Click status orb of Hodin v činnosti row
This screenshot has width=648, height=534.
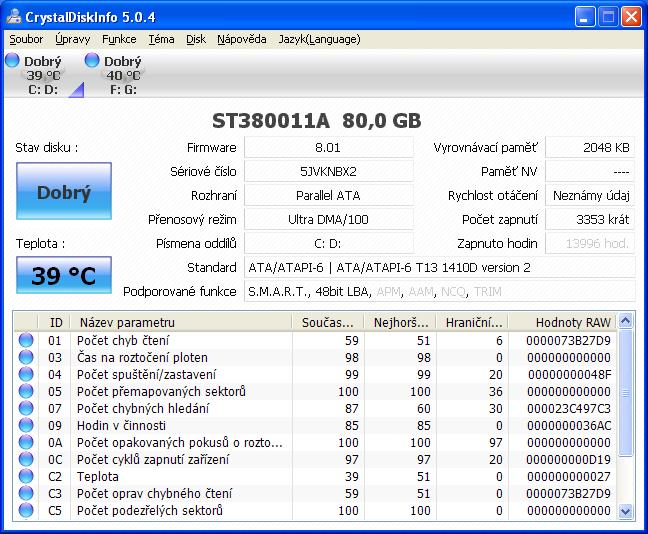pyautogui.click(x=26, y=425)
